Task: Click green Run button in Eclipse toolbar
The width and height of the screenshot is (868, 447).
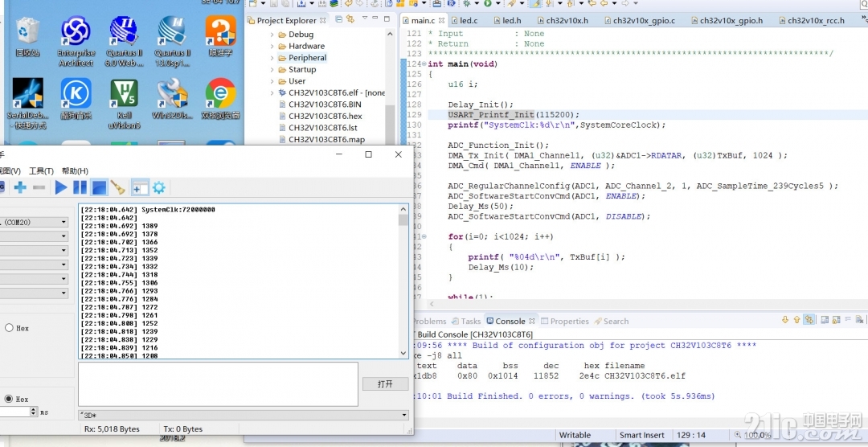Action: tap(488, 3)
